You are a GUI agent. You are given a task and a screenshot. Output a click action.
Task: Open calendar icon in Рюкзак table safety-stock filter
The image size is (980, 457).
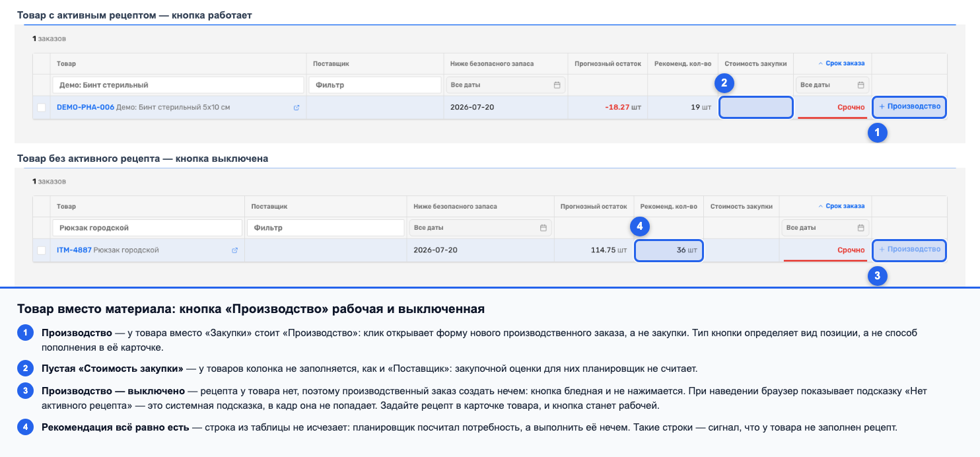543,228
